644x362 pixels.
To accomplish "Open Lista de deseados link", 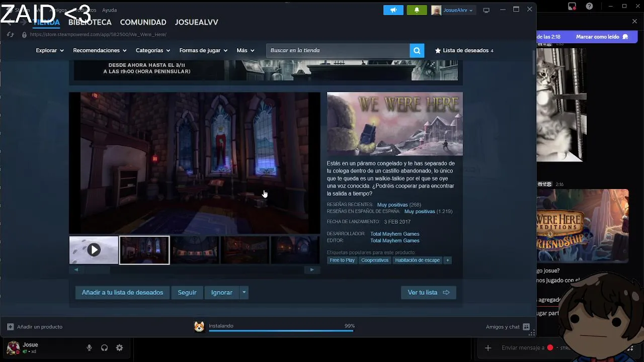I will tap(464, 50).
